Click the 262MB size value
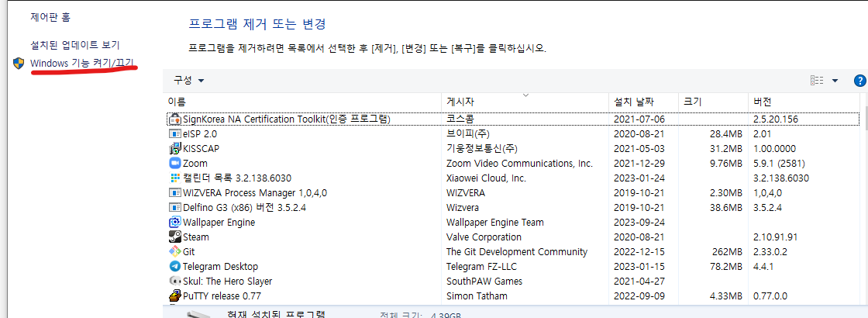Image resolution: width=868 pixels, height=318 pixels. (x=727, y=251)
